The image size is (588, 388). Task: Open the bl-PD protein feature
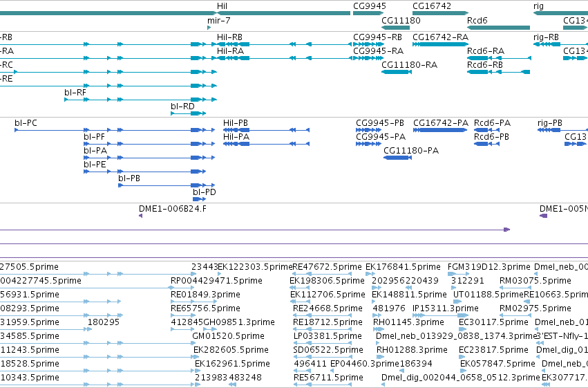coord(199,199)
